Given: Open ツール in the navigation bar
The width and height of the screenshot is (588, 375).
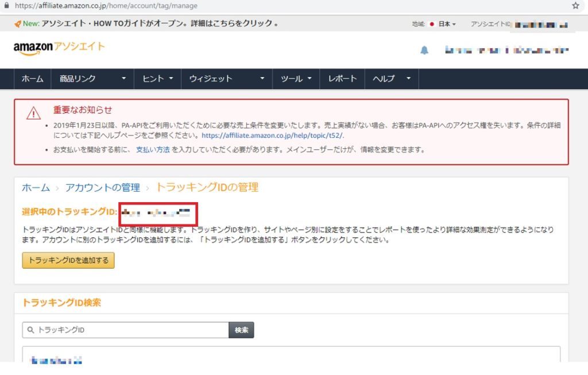Looking at the screenshot, I should point(292,79).
